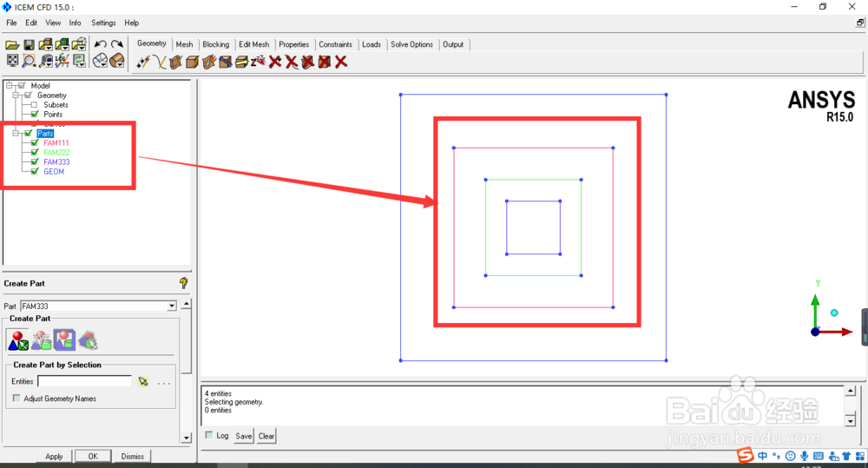
Task: Select the Create/Modify Curve tool
Action: (x=160, y=62)
